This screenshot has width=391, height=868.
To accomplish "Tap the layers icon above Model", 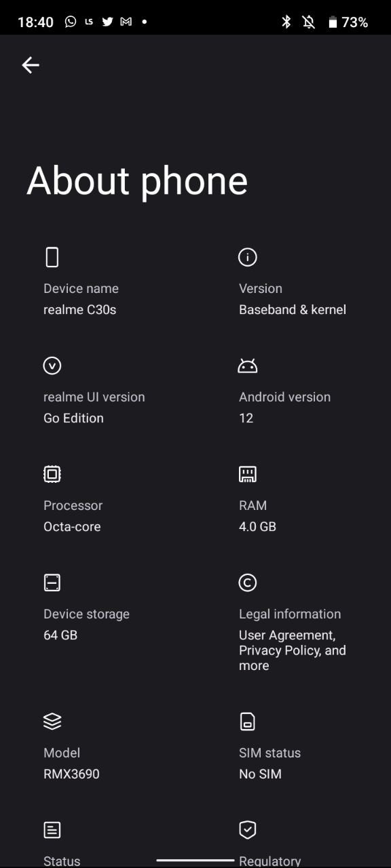I will pyautogui.click(x=52, y=722).
